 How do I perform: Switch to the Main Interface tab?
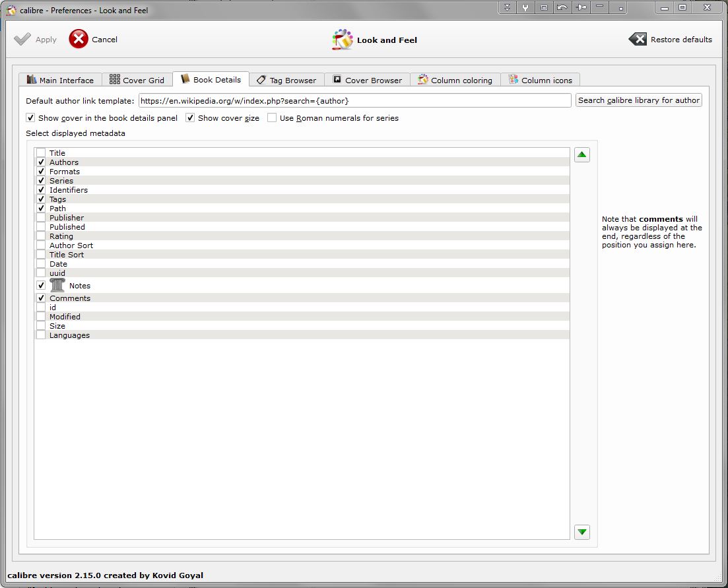coord(60,80)
